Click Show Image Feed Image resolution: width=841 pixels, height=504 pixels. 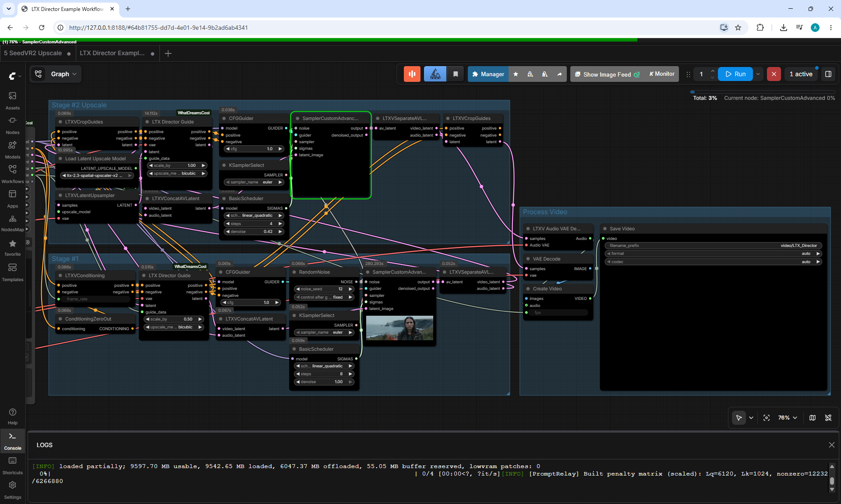pos(607,74)
